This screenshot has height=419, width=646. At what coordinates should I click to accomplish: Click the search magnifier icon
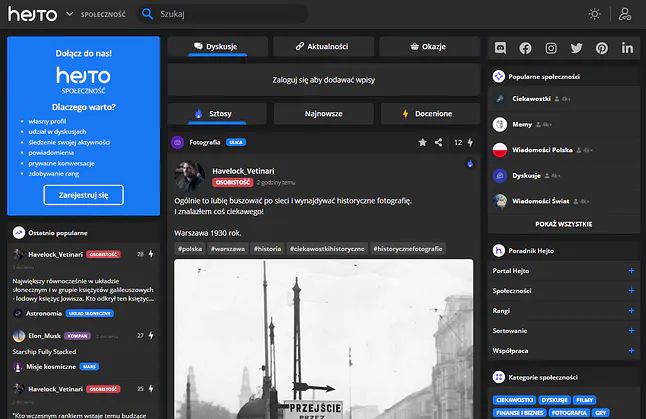[147, 14]
